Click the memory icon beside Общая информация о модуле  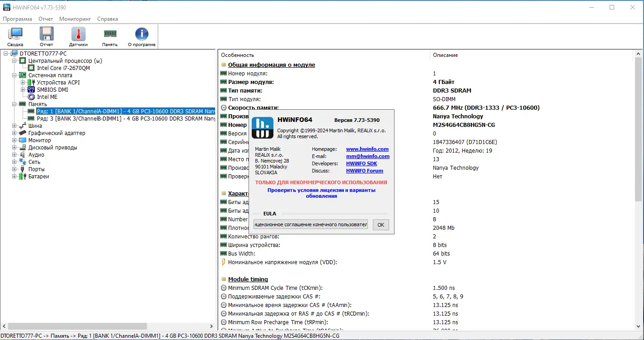(223, 65)
